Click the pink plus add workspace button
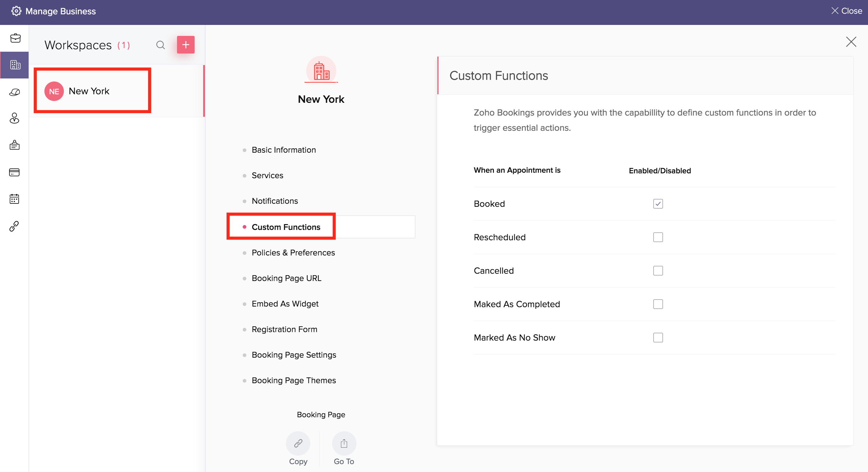This screenshot has height=472, width=868. point(186,45)
